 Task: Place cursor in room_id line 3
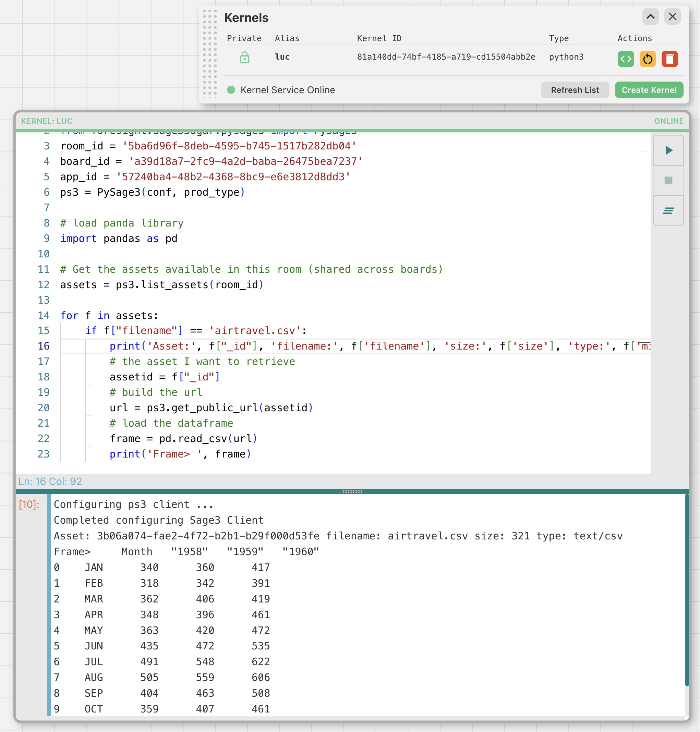pos(208,146)
